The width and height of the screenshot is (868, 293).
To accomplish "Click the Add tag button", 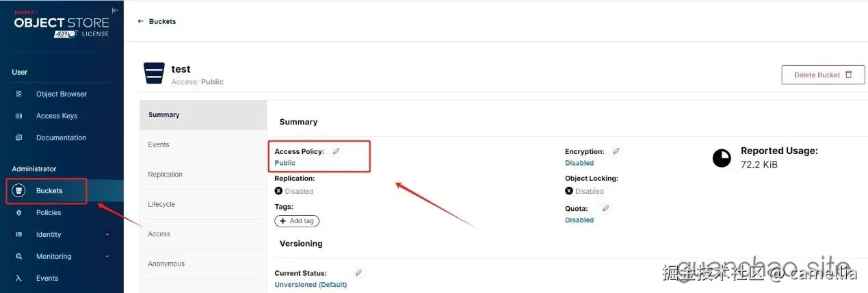I will point(297,221).
